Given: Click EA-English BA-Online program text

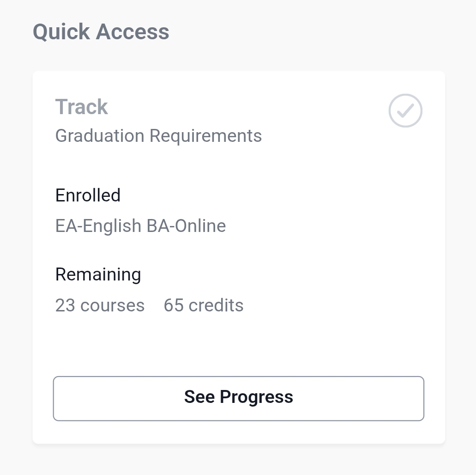Looking at the screenshot, I should coord(140,226).
